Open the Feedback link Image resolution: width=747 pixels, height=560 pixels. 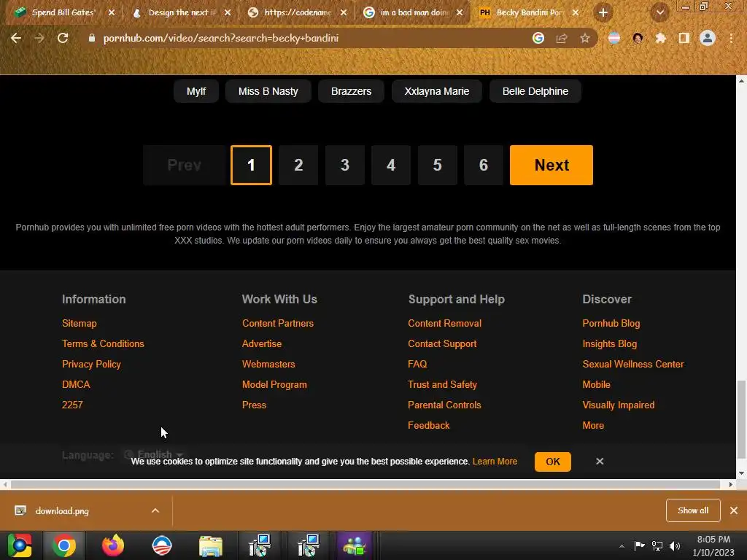tap(429, 425)
